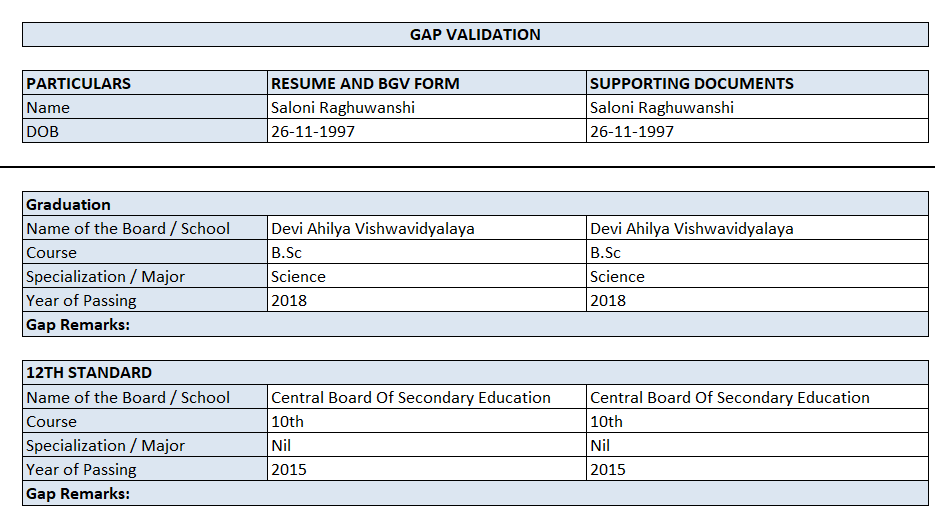Click the GAP VALIDATION title cell

pyautogui.click(x=475, y=35)
